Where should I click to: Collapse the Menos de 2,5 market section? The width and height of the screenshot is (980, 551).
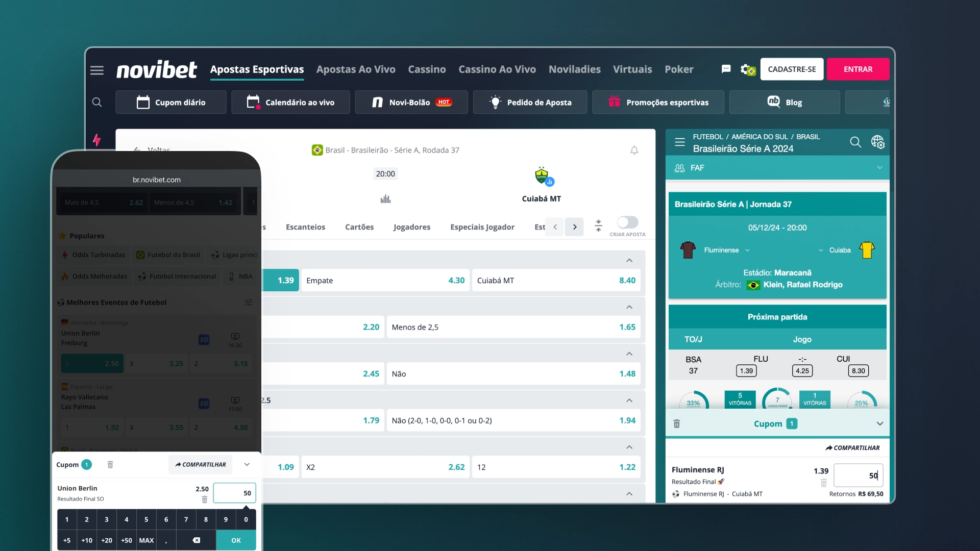[629, 307]
